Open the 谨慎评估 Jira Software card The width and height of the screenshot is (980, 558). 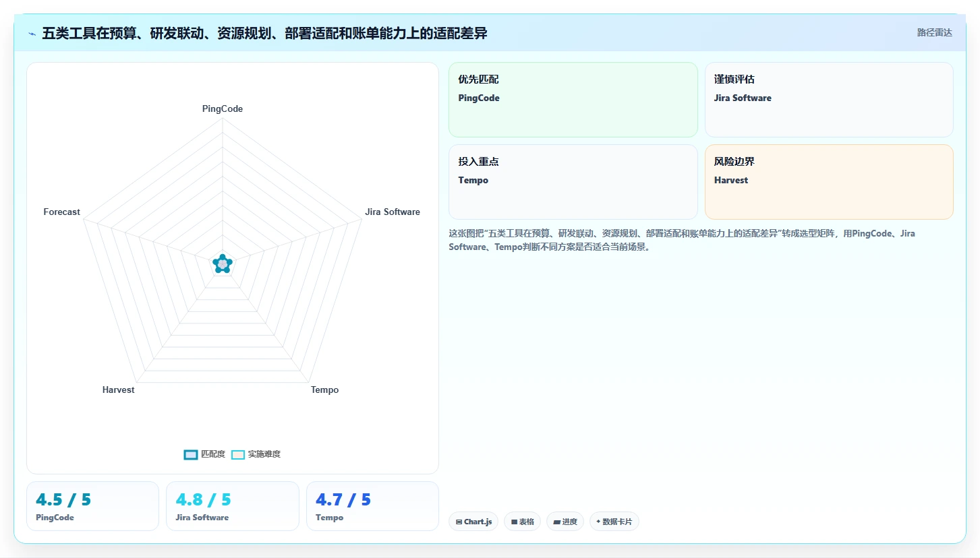tap(829, 100)
